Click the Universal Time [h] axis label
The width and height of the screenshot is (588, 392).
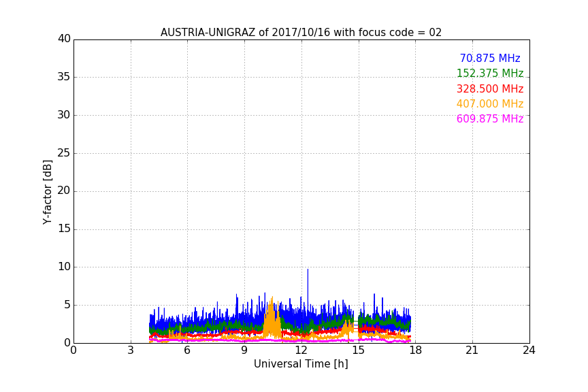(x=301, y=364)
